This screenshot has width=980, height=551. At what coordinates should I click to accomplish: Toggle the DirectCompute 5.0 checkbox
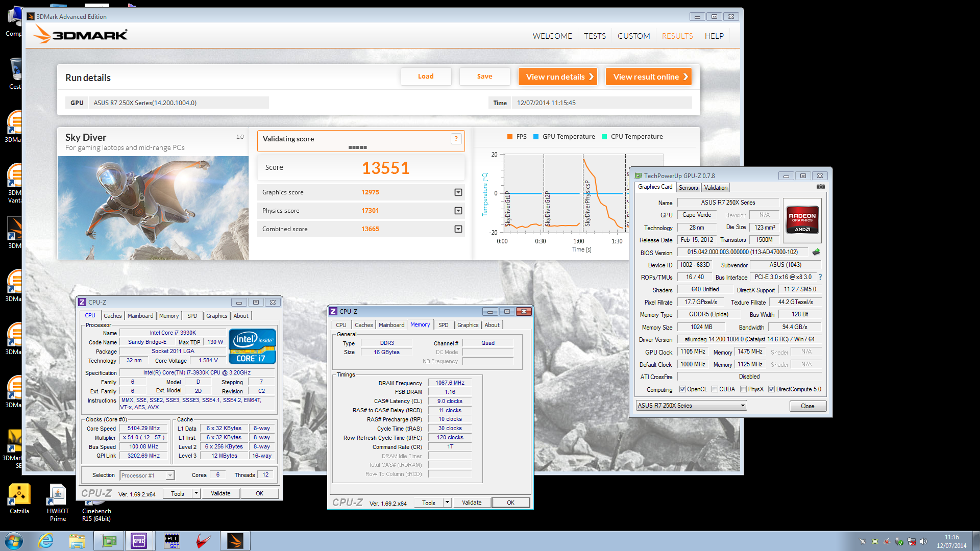coord(771,389)
